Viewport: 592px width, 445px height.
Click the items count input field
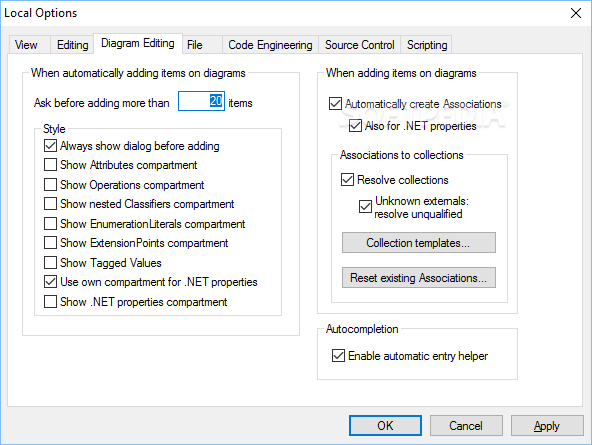tap(201, 101)
